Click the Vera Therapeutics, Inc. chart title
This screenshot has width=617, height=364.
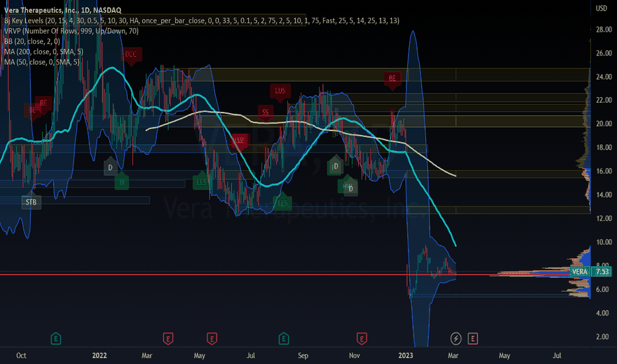[63, 10]
